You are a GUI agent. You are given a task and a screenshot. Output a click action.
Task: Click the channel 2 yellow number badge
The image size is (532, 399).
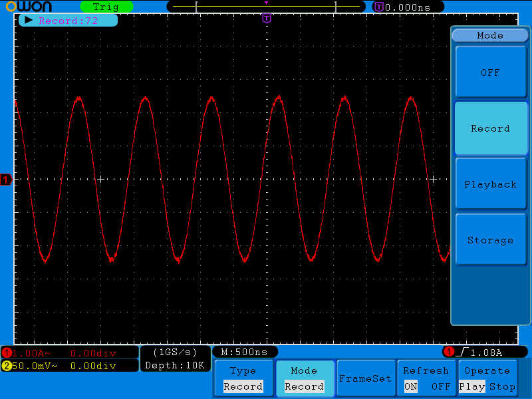coord(7,365)
